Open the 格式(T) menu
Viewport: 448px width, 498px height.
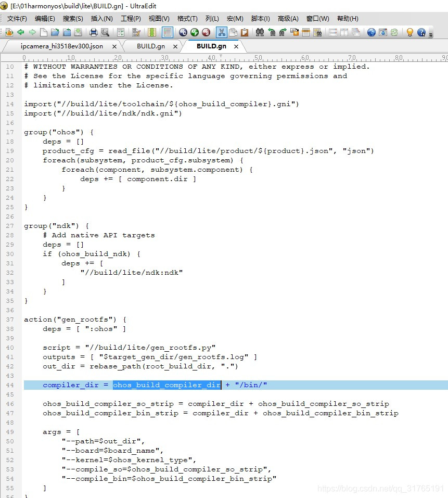187,19
